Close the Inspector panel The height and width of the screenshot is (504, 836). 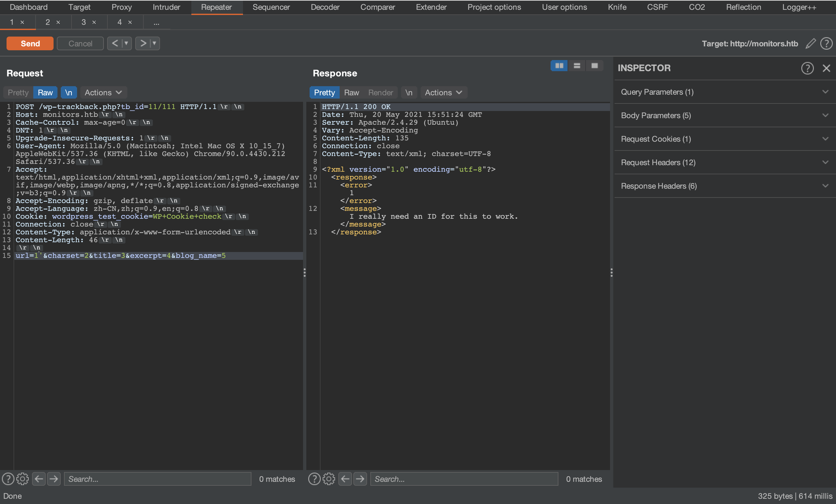click(826, 68)
